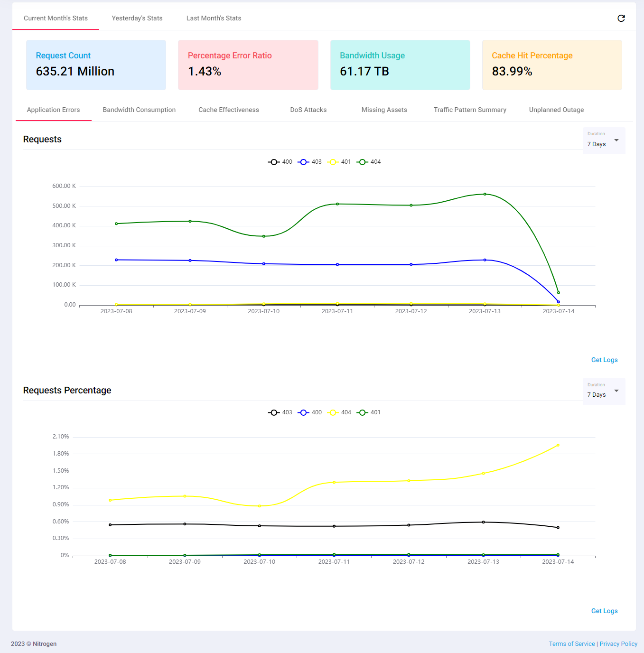
Task: Open Duration dropdown for Requests Percentage chart
Action: [x=604, y=391]
